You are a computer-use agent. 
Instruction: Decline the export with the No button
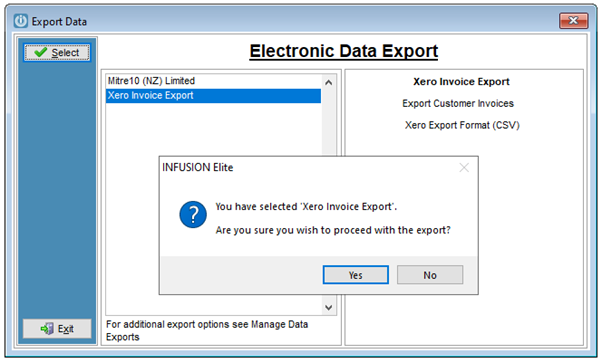pos(430,275)
